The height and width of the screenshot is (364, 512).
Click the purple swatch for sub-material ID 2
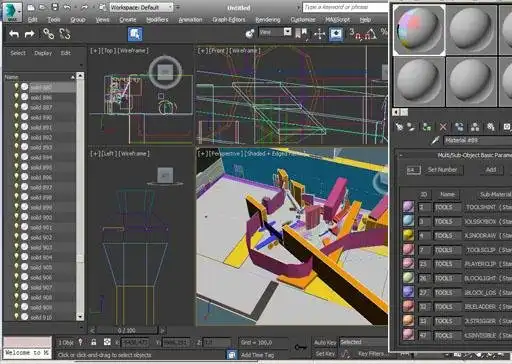(408, 207)
